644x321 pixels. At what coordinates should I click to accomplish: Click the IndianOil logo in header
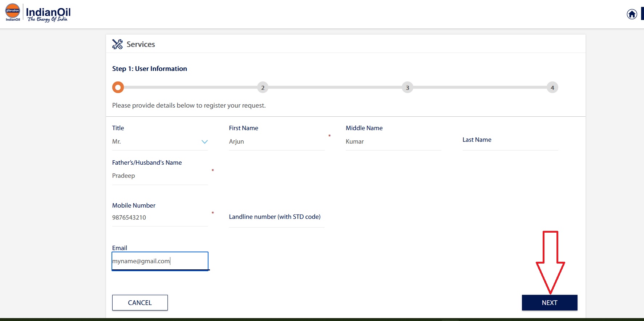[38, 13]
